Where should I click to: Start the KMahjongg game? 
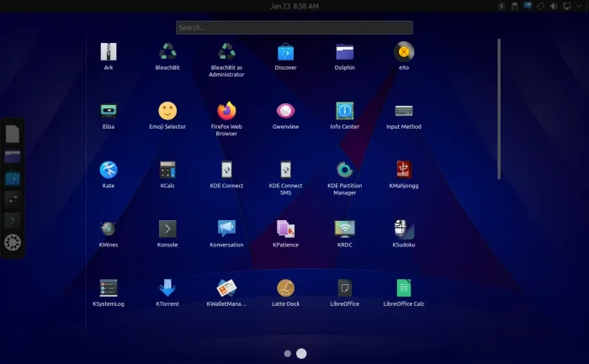403,170
